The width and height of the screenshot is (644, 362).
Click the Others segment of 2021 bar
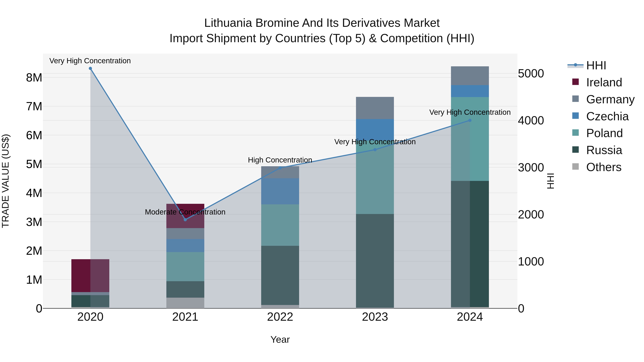[185, 303]
